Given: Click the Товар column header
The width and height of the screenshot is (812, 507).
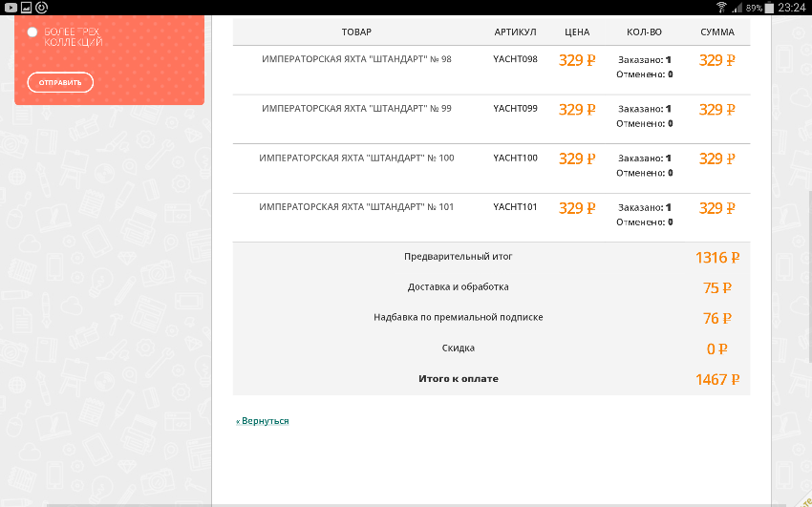Looking at the screenshot, I should (x=356, y=32).
